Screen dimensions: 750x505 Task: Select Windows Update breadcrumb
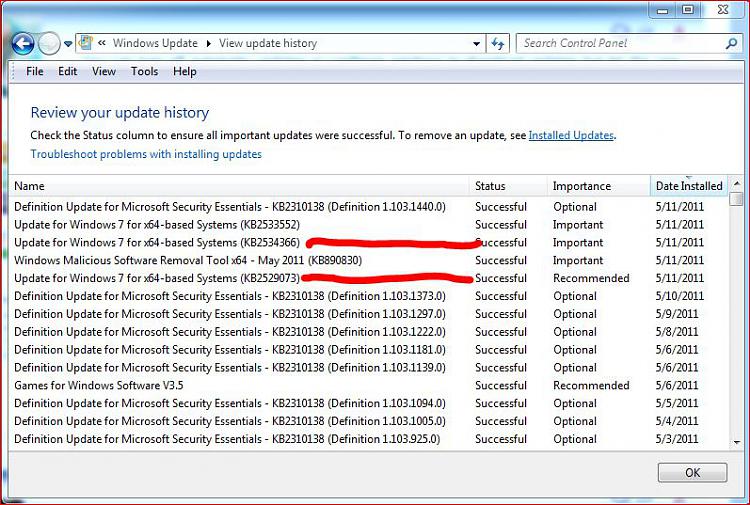point(155,43)
